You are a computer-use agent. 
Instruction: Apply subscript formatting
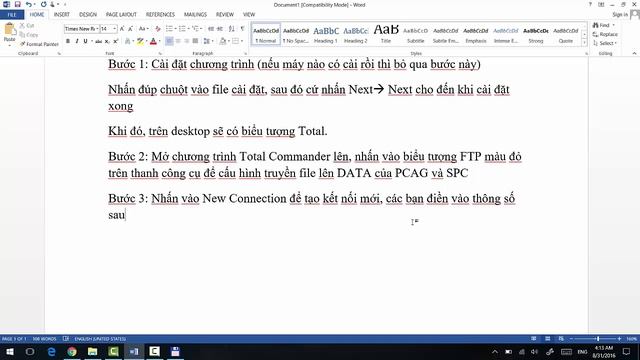tap(107, 41)
